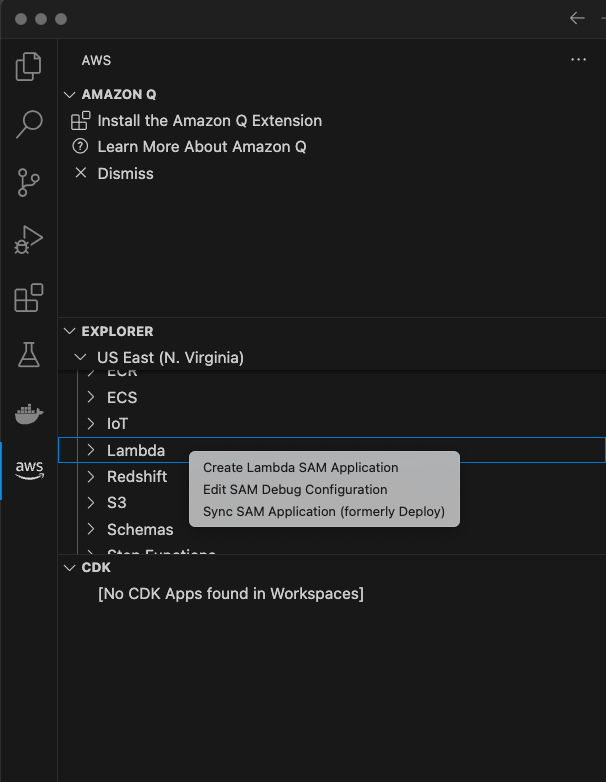The width and height of the screenshot is (606, 782).
Task: Collapse the EXPLORER section
Action: click(70, 331)
